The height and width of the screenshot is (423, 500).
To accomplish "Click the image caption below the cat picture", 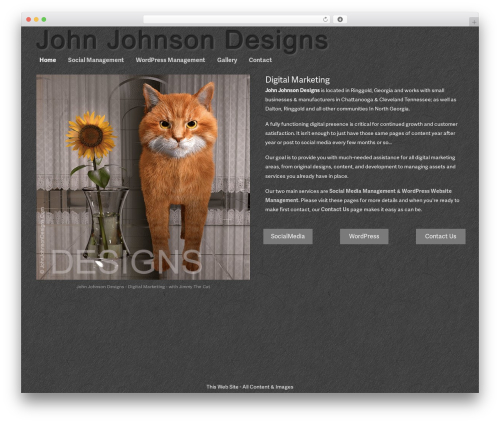I will point(143,287).
